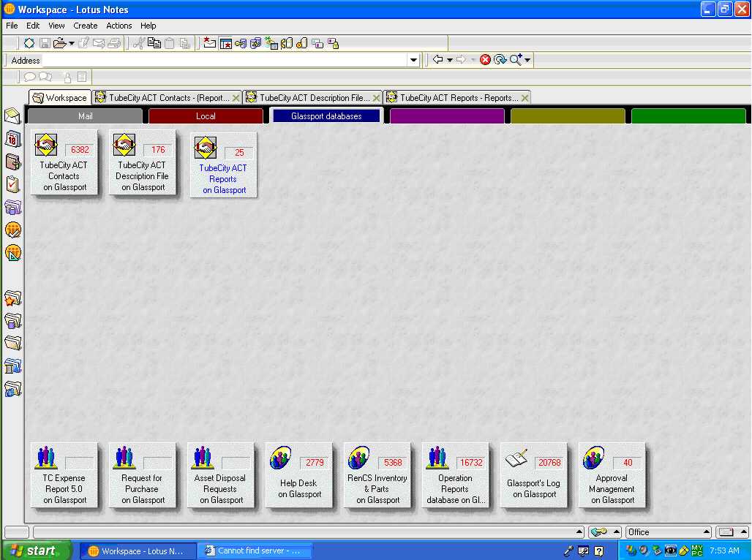752x560 pixels.
Task: Click the Go Back arrow icon
Action: pyautogui.click(x=438, y=59)
